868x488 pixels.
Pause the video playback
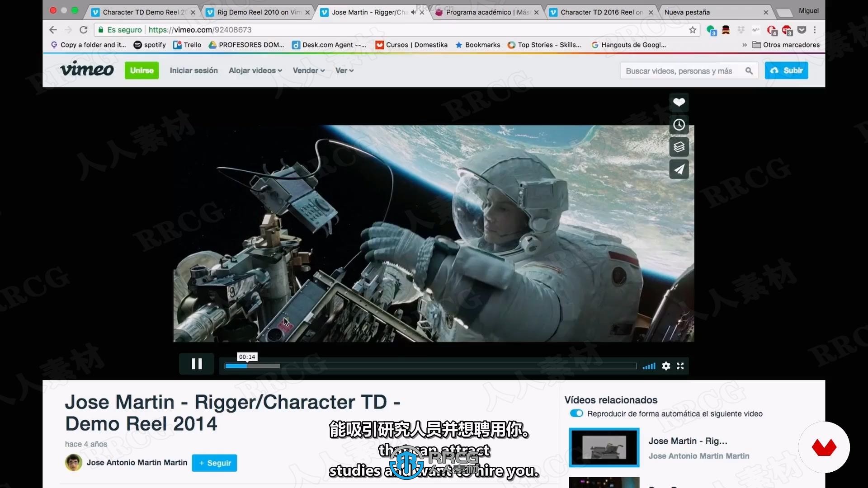pyautogui.click(x=197, y=364)
